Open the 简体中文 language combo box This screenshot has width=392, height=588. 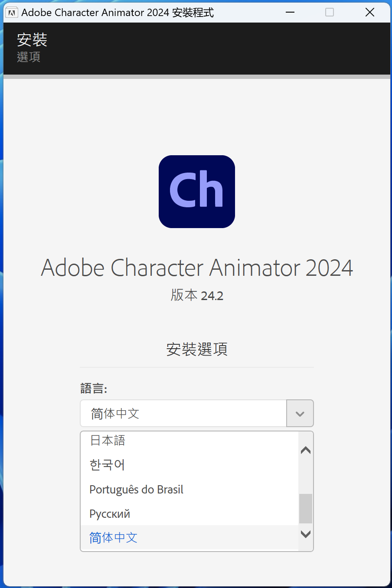click(183, 414)
